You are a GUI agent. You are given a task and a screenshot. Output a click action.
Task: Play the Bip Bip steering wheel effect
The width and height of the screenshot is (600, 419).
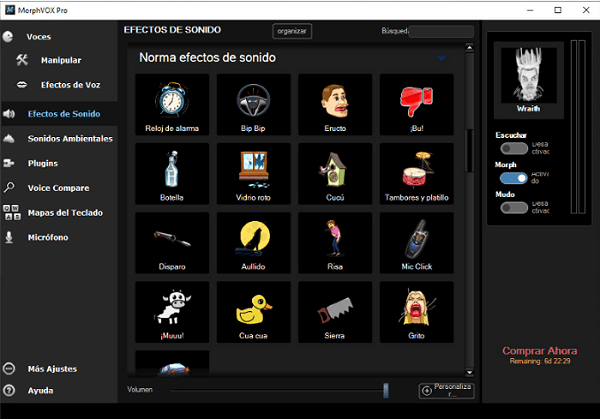point(253,104)
